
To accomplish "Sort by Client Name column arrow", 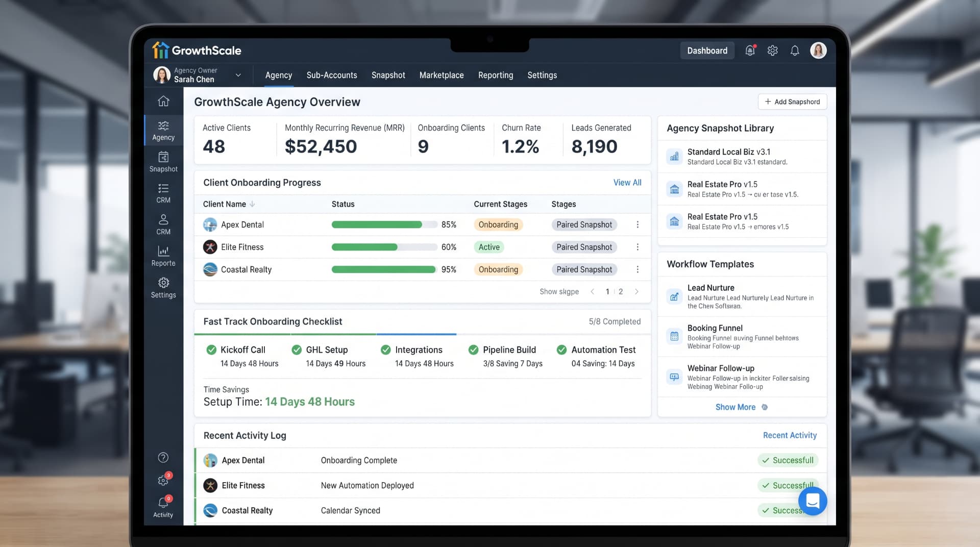I will coord(252,204).
